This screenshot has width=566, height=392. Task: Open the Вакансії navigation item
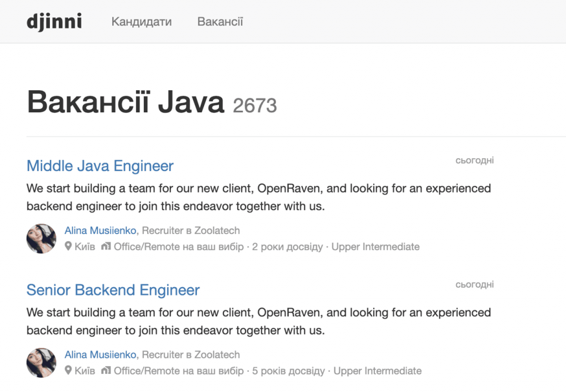[x=220, y=22]
